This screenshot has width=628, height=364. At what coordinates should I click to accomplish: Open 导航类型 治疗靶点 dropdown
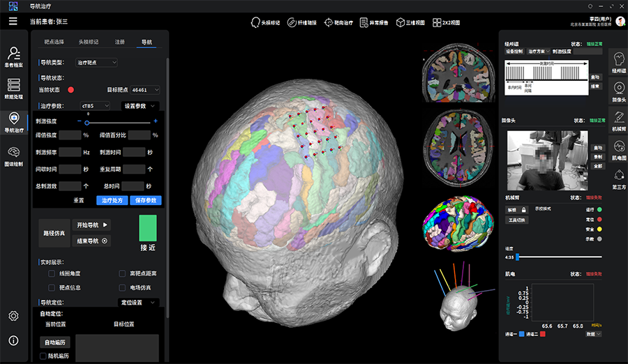pyautogui.click(x=96, y=63)
